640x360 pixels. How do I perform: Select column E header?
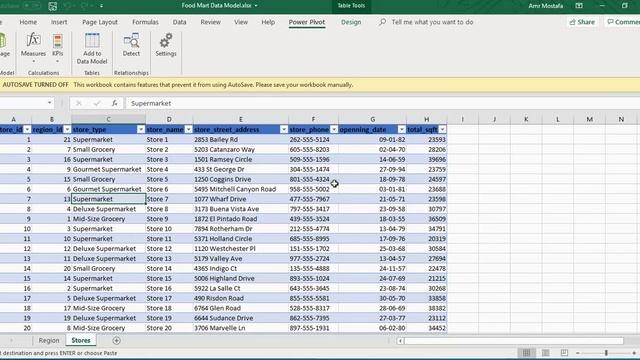click(x=240, y=119)
